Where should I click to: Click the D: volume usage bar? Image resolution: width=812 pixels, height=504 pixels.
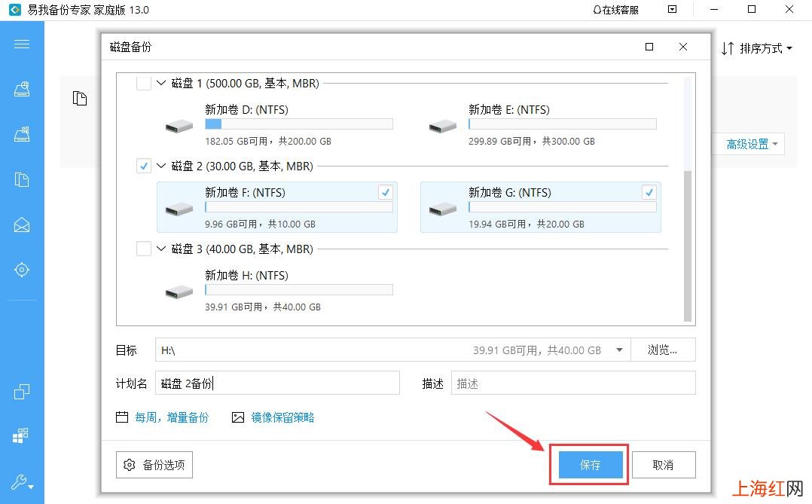[x=299, y=124]
